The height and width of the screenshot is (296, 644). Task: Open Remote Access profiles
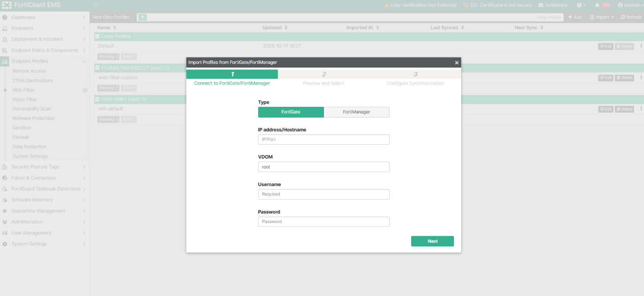click(x=29, y=71)
